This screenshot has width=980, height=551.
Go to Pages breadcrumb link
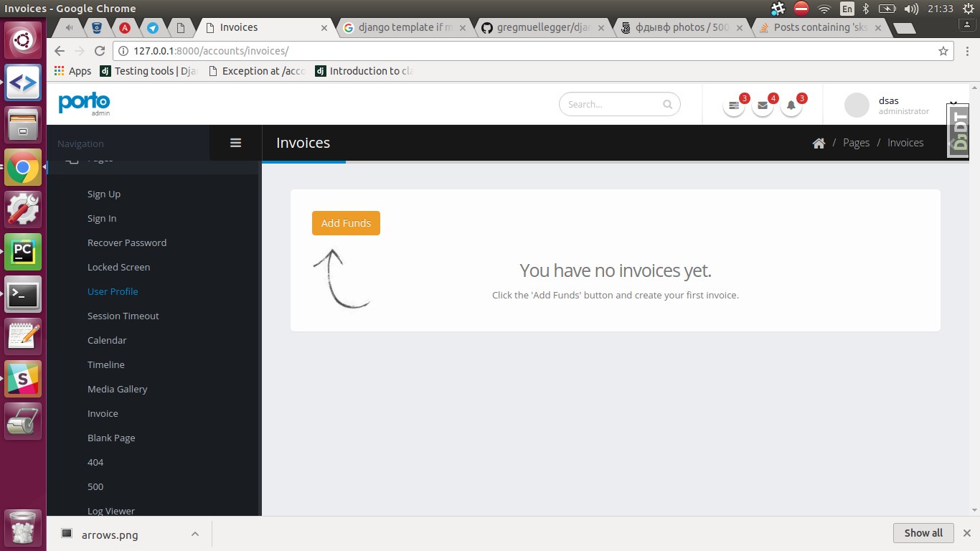coord(856,143)
